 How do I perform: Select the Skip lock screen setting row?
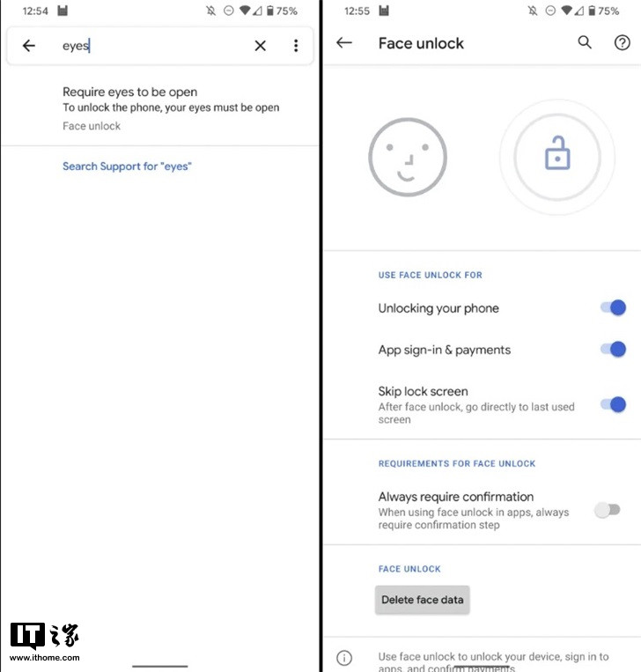pyautogui.click(x=482, y=404)
